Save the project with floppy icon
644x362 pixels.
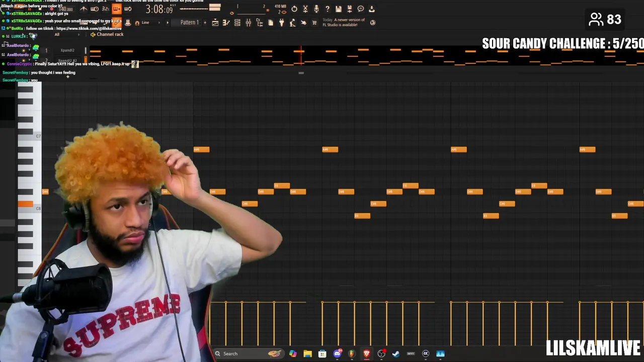click(339, 9)
